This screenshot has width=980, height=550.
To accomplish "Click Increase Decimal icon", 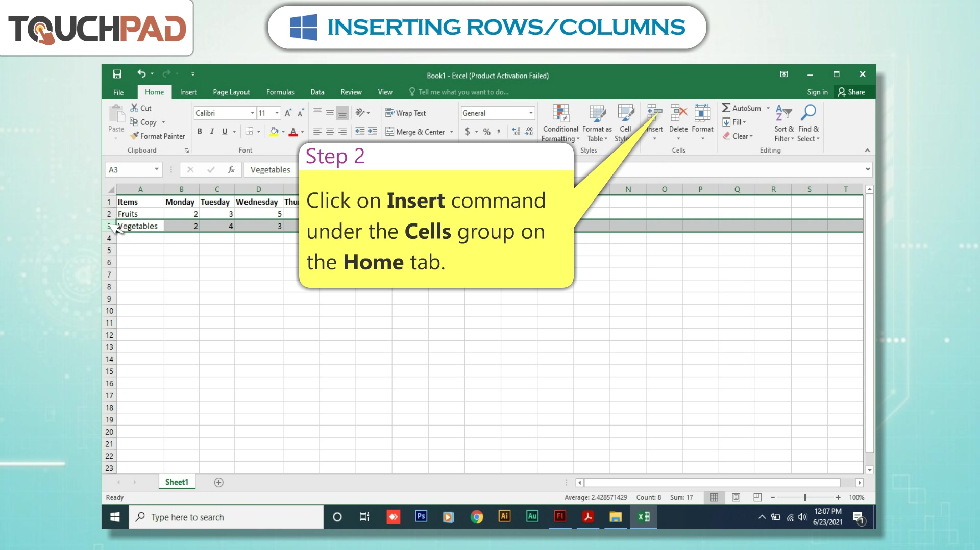I will click(x=516, y=132).
